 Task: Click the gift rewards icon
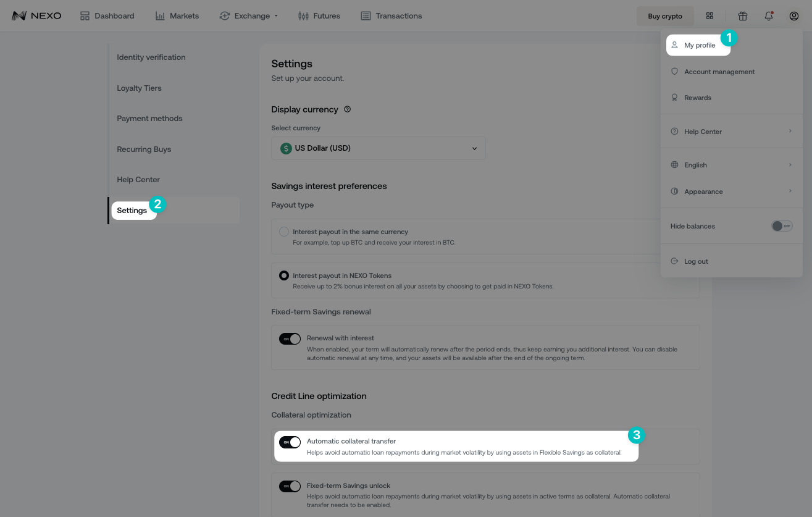point(743,15)
